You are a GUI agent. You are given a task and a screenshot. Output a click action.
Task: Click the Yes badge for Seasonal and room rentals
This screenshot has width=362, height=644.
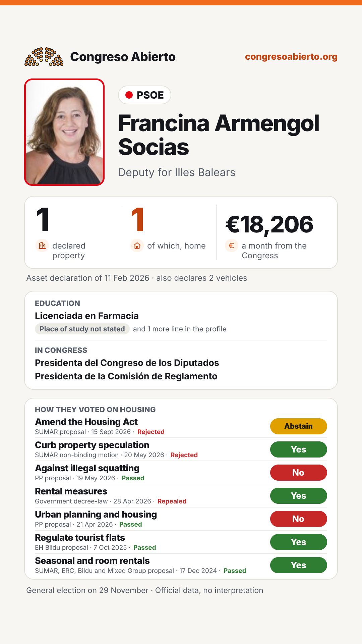299,565
